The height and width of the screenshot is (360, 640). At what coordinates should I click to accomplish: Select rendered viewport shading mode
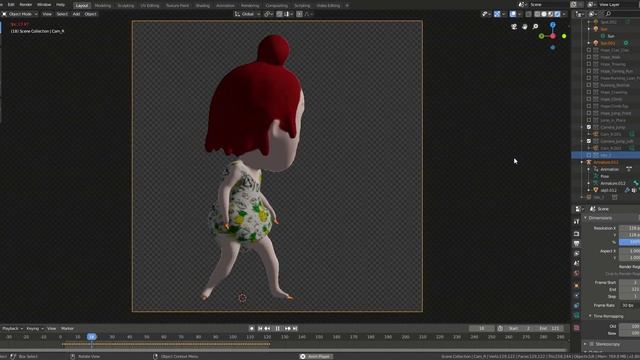tap(558, 14)
